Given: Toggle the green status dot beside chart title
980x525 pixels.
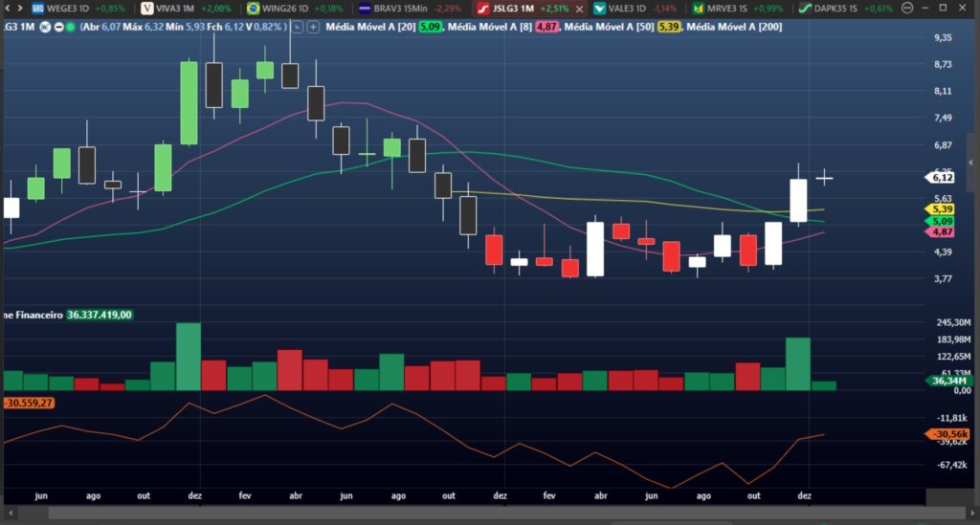Looking at the screenshot, I should (x=72, y=27).
